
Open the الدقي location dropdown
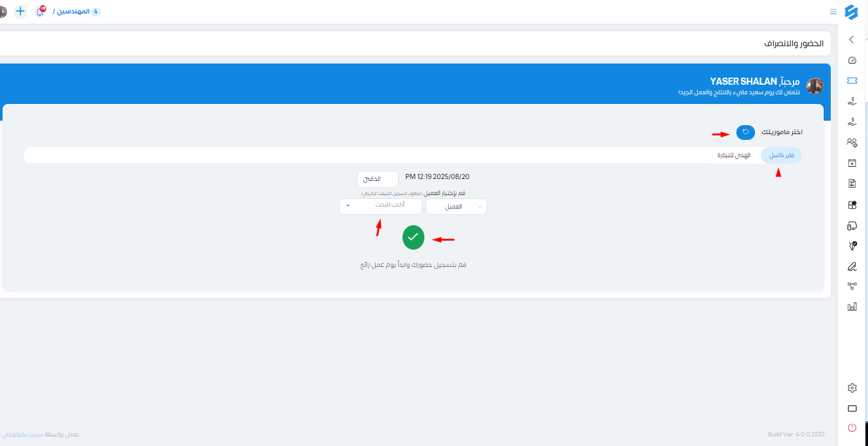click(378, 179)
